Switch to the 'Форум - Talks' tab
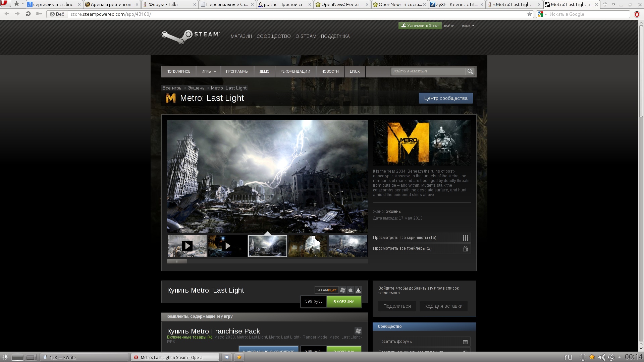Image resolution: width=644 pixels, height=362 pixels. (169, 4)
